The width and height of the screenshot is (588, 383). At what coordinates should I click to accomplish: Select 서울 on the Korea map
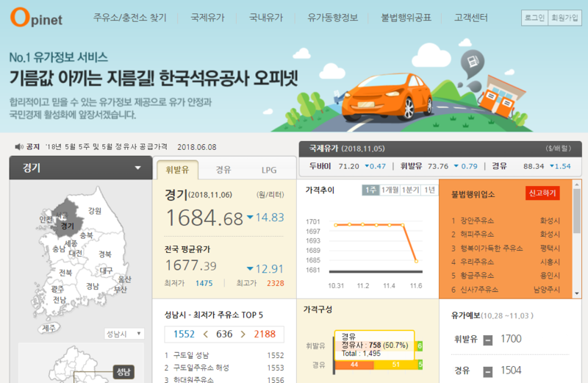(x=62, y=215)
